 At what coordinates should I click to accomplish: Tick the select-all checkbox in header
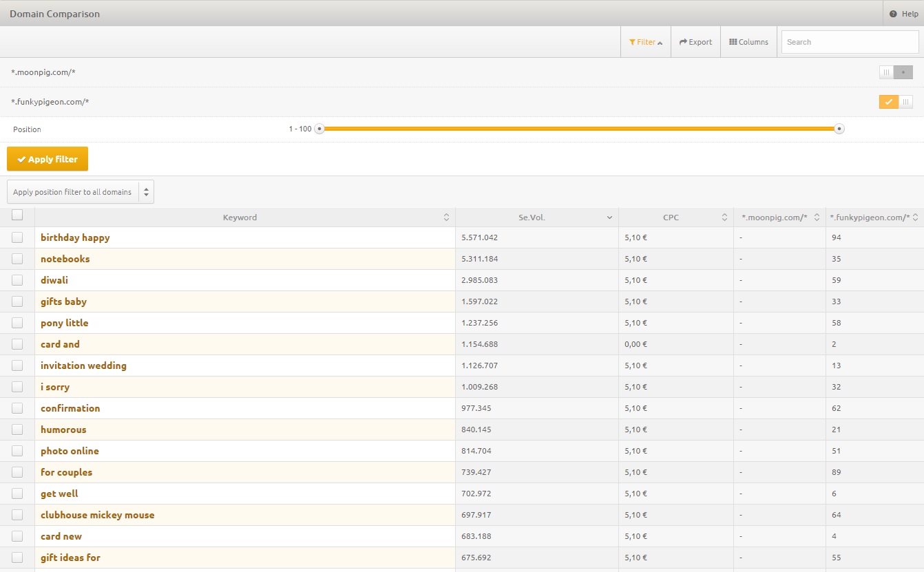click(17, 215)
